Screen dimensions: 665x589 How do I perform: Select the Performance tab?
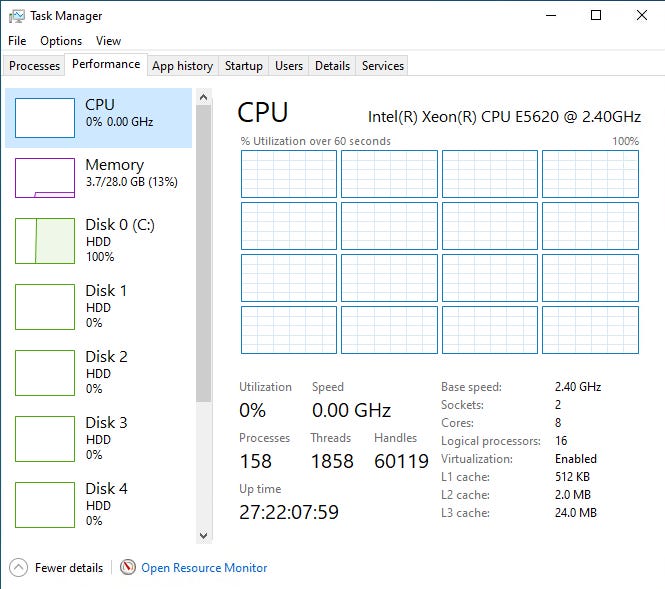pos(106,64)
